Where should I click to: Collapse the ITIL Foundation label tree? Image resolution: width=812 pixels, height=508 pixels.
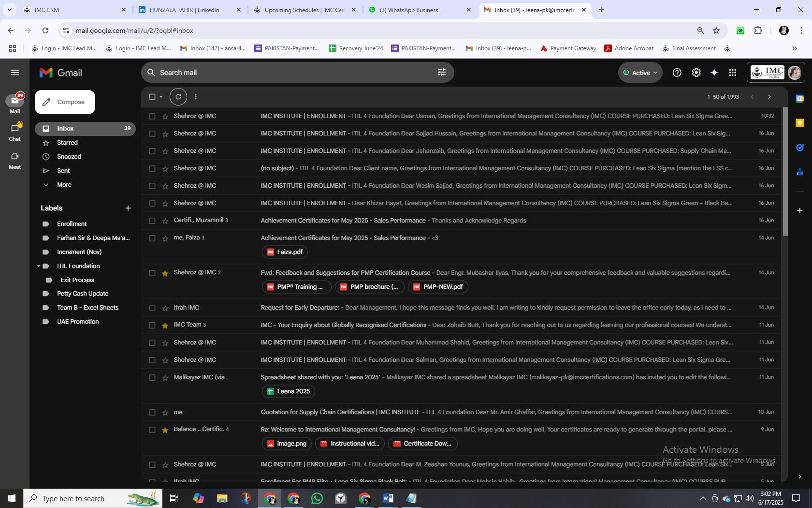click(39, 266)
